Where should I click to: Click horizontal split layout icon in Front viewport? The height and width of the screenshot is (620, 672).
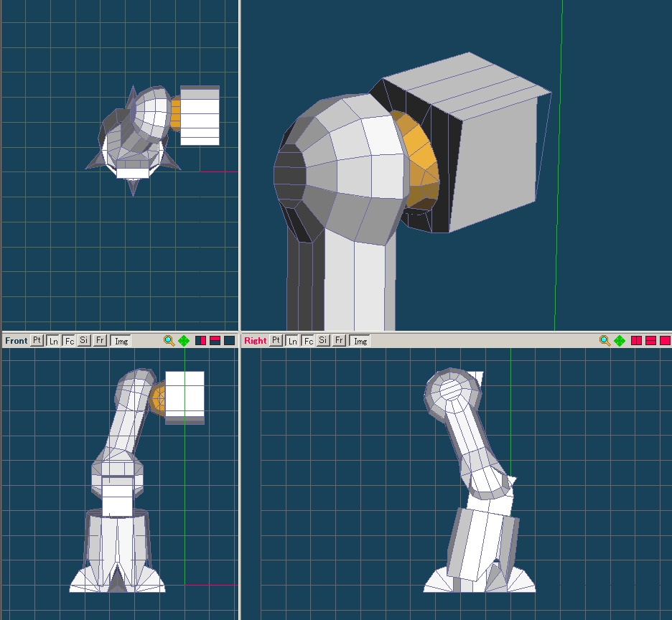click(215, 341)
